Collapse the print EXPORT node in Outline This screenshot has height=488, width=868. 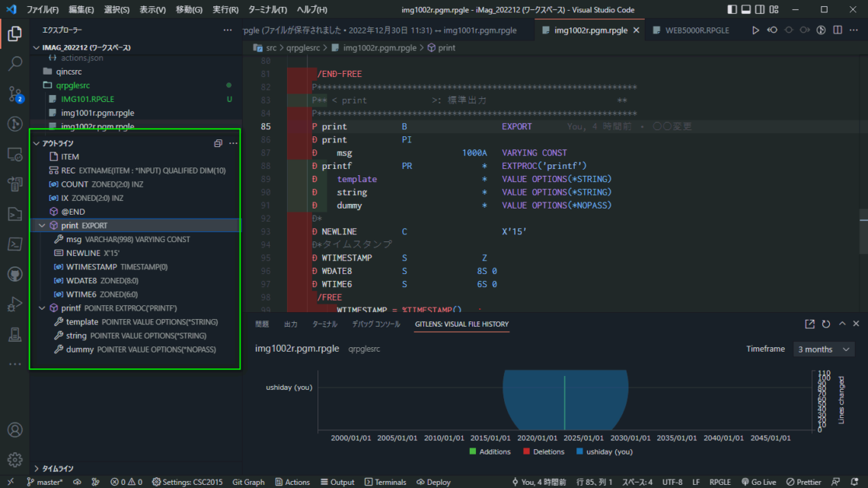43,225
